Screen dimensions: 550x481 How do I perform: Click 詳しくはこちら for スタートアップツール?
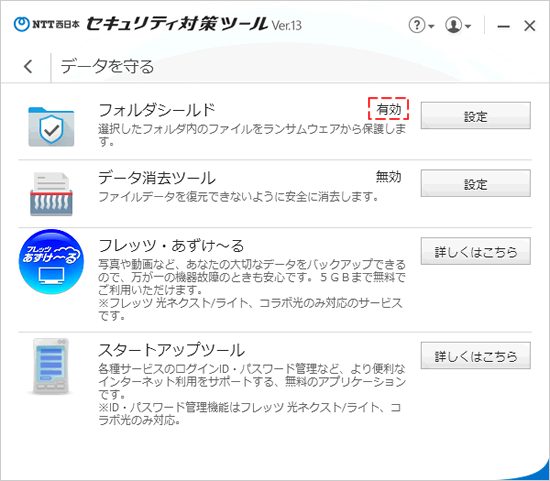click(x=476, y=356)
